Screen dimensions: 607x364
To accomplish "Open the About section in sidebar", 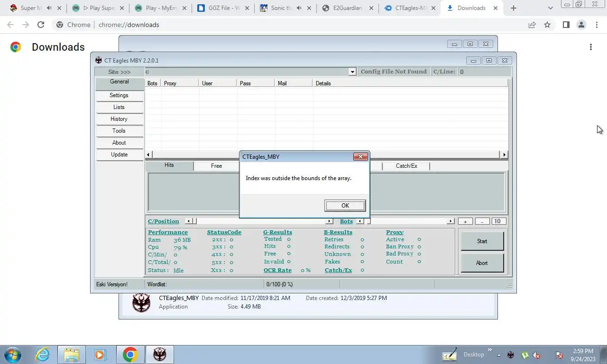I will [x=119, y=143].
